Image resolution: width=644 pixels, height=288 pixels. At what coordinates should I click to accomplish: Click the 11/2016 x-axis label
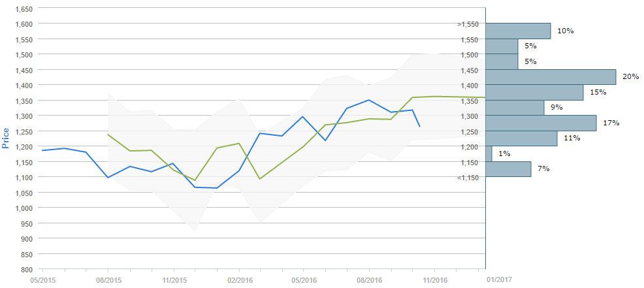click(x=434, y=280)
